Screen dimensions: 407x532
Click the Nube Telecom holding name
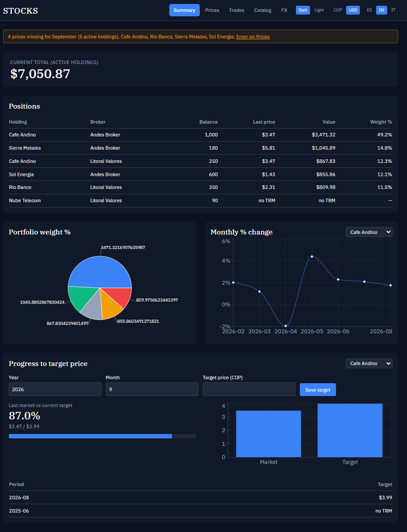click(25, 200)
